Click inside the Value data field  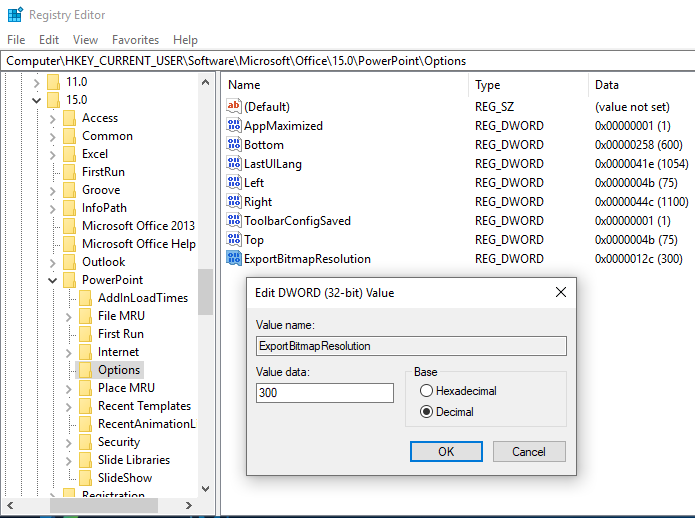tap(324, 393)
